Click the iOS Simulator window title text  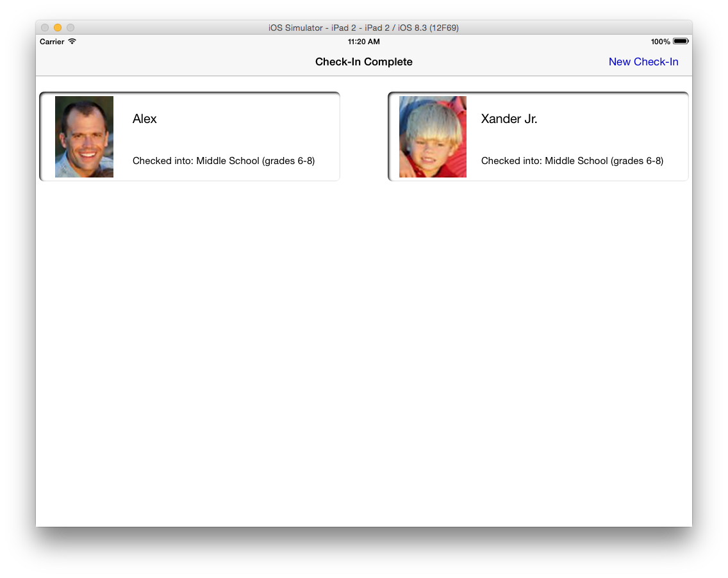[x=363, y=28]
